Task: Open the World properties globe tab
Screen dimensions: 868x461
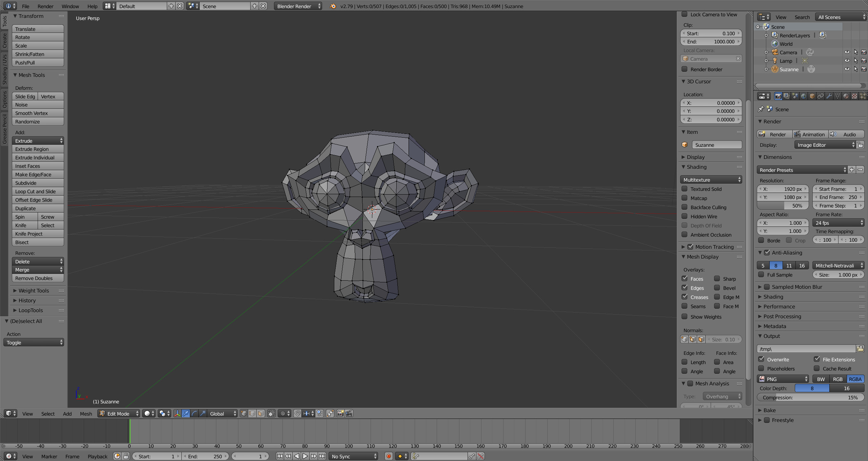Action: (803, 96)
